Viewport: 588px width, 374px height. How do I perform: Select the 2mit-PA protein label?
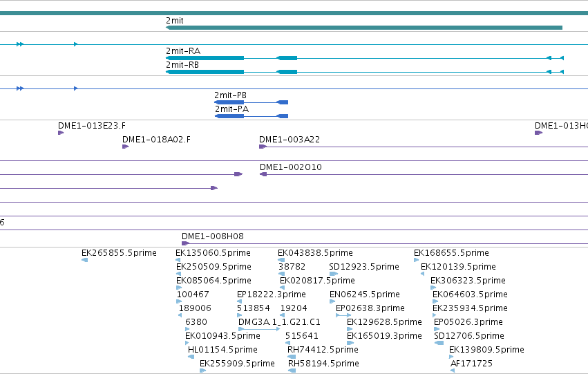[x=231, y=109]
